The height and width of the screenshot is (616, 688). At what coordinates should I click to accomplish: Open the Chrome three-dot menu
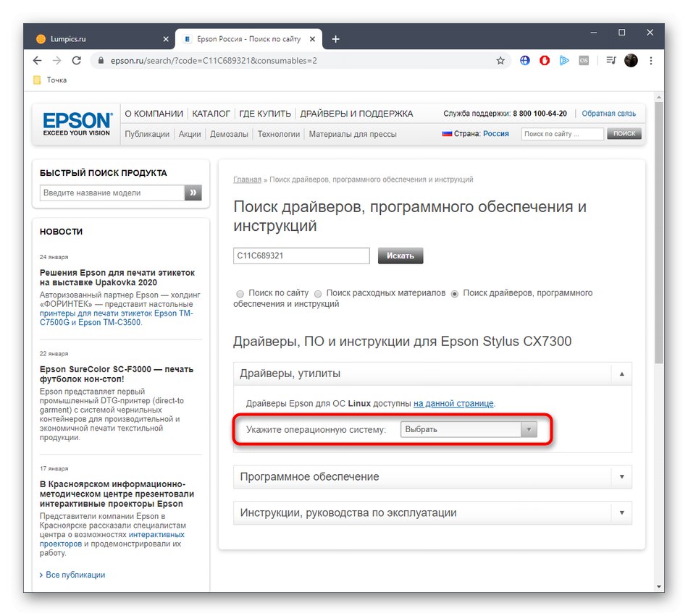click(x=651, y=61)
